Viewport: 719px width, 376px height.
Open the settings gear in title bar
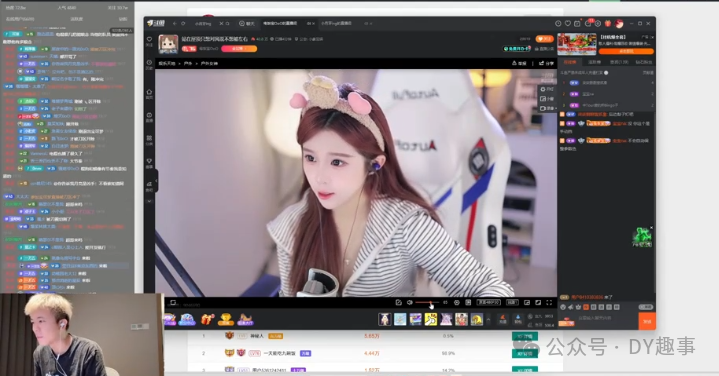[597, 23]
